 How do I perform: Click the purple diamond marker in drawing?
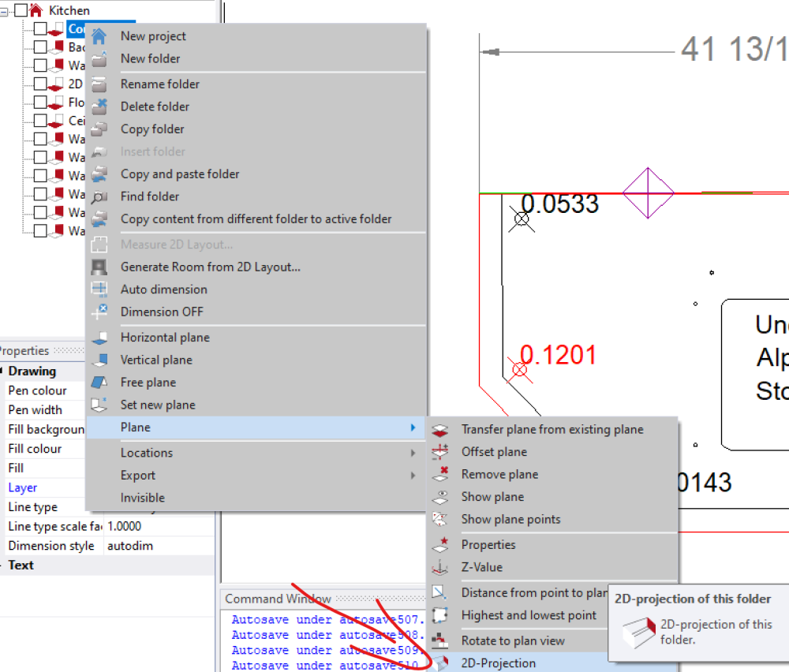click(648, 192)
